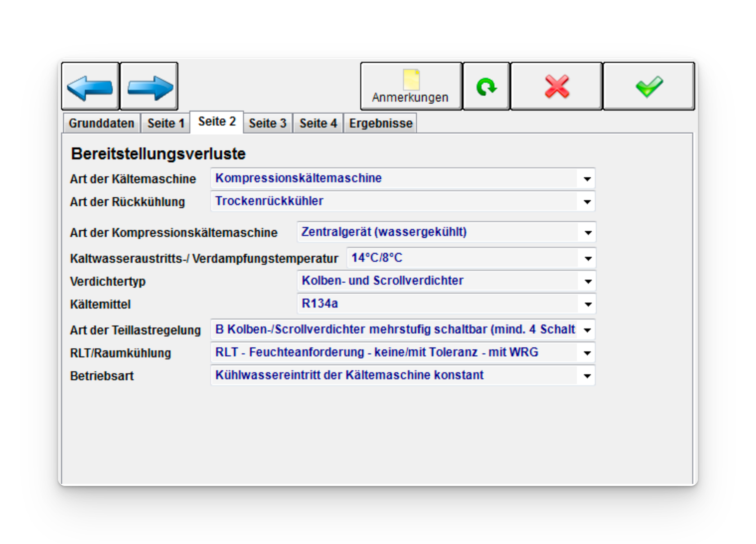Go to the Seite 3 tab
This screenshot has height=544, width=756.
pyautogui.click(x=268, y=123)
